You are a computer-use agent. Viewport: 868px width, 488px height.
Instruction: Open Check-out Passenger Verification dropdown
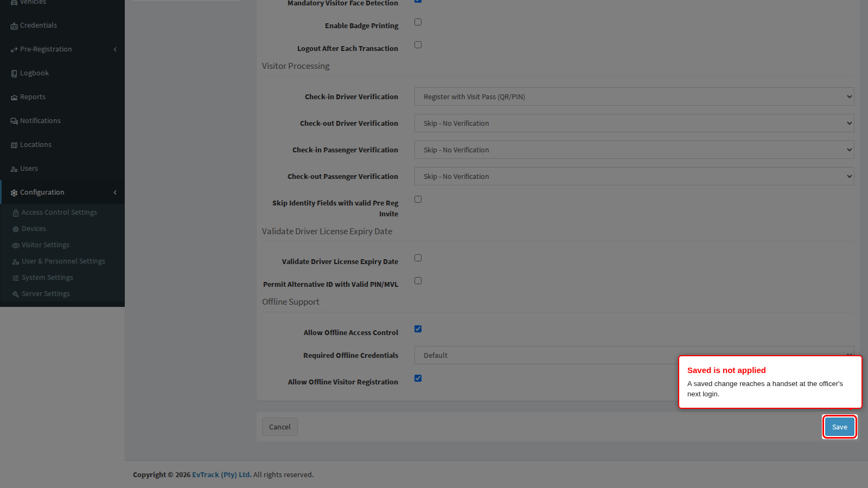click(x=634, y=177)
